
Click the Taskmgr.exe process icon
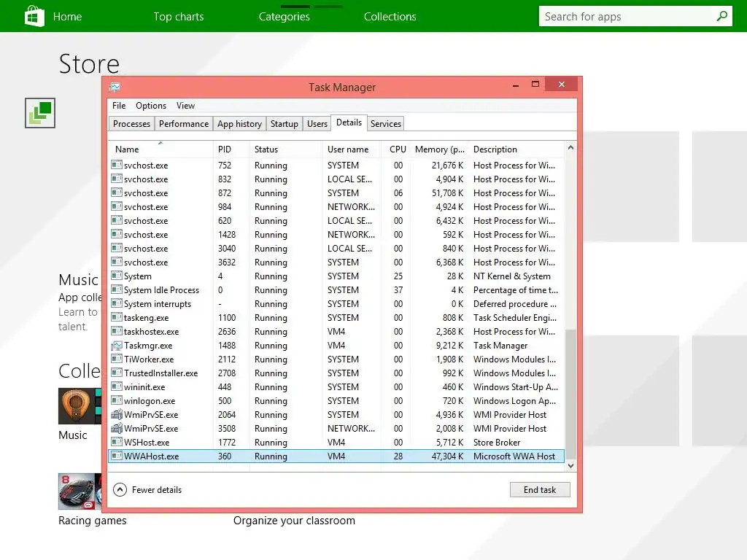pyautogui.click(x=116, y=345)
